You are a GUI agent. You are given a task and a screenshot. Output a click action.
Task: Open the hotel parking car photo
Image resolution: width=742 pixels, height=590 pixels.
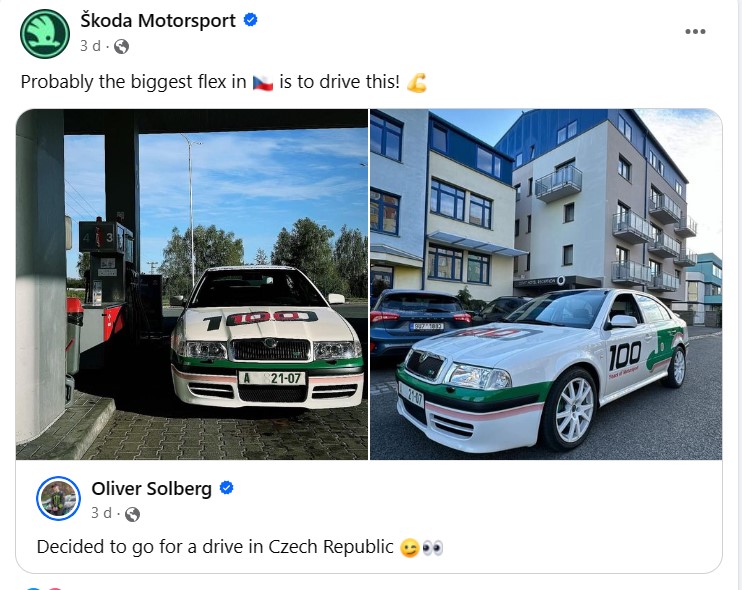(x=546, y=284)
